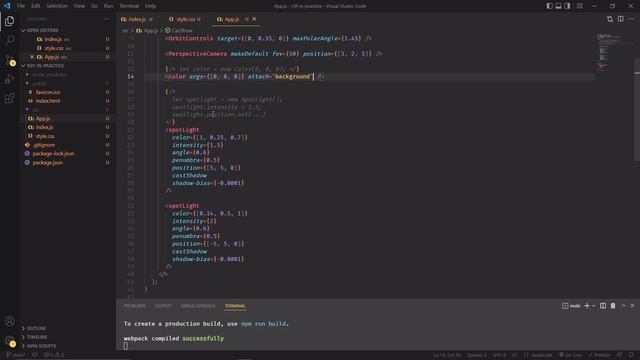Close App.js in Open Editors list
The width and height of the screenshot is (640, 360).
point(32,57)
